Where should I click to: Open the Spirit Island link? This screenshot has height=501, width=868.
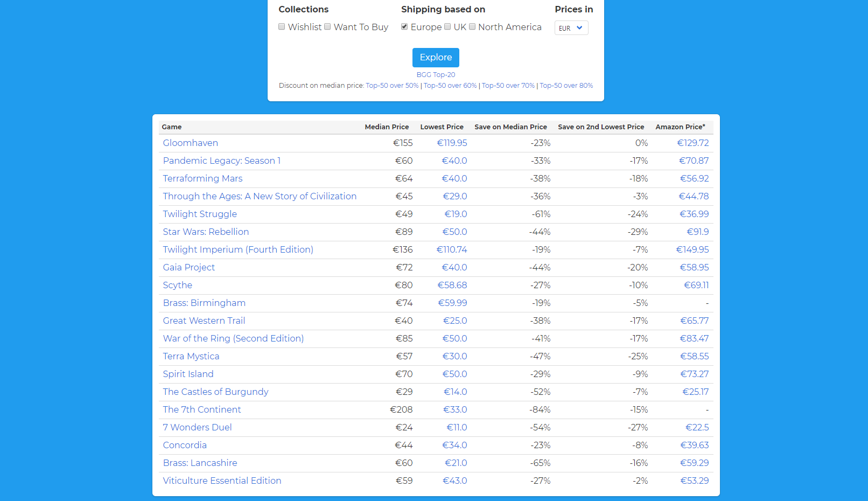[x=188, y=374]
